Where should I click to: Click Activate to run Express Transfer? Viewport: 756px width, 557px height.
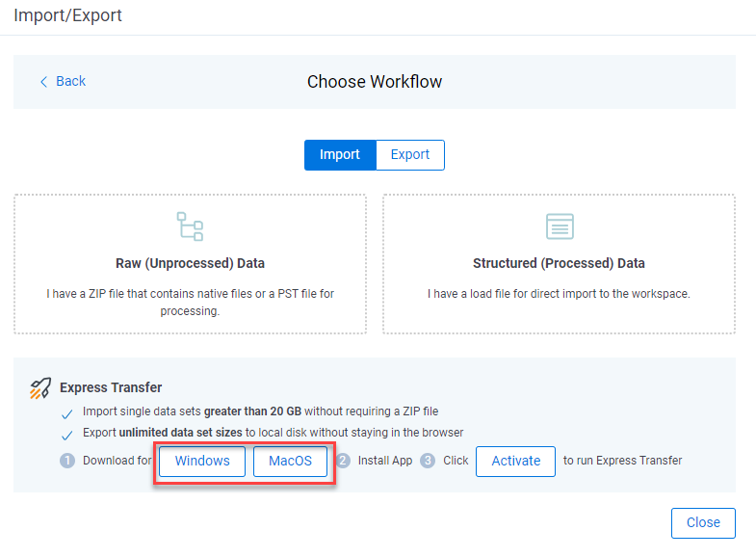[x=515, y=461]
